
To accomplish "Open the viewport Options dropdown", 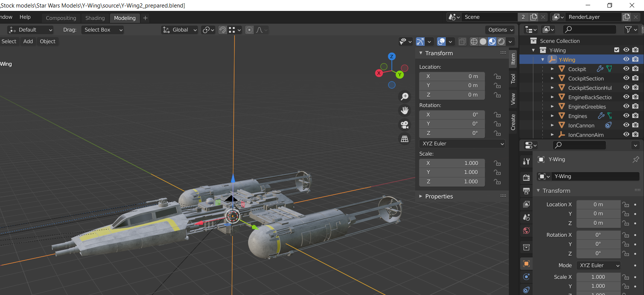I will (x=501, y=30).
